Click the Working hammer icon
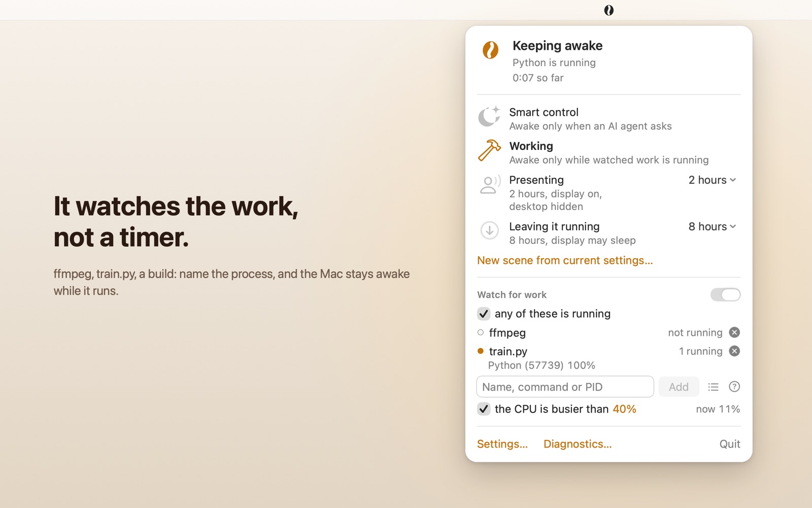The height and width of the screenshot is (508, 812). tap(489, 150)
